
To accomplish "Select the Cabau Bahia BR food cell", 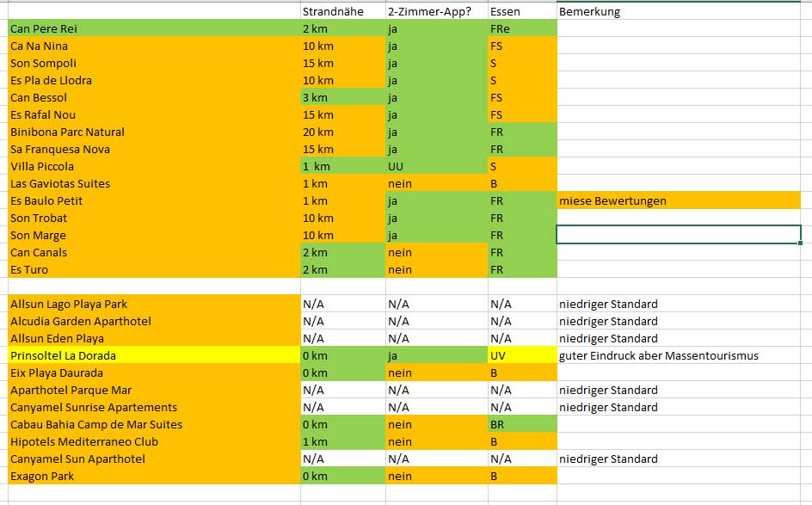I will tap(521, 424).
